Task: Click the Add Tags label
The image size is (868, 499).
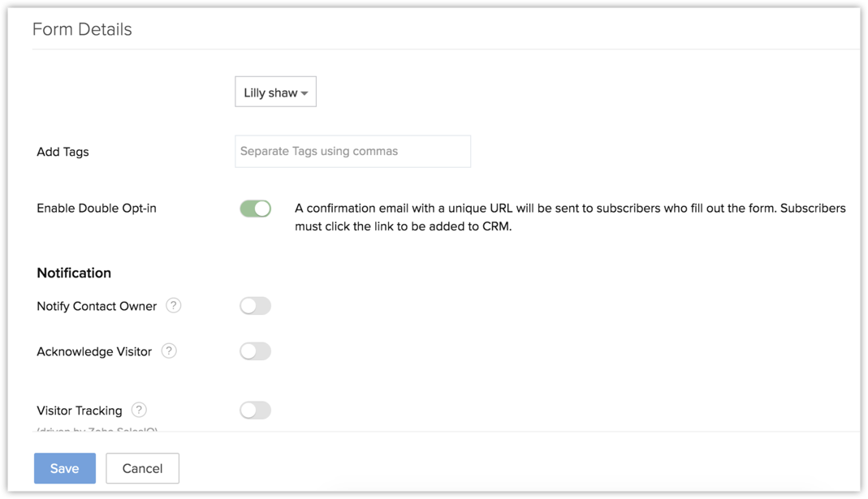Action: 63,152
